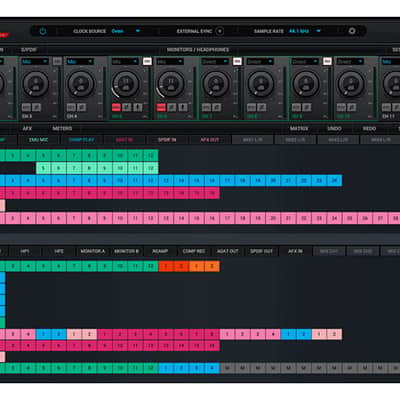Open CH 10 Direct input dropdown
This screenshot has width=400, height=400.
350,61
